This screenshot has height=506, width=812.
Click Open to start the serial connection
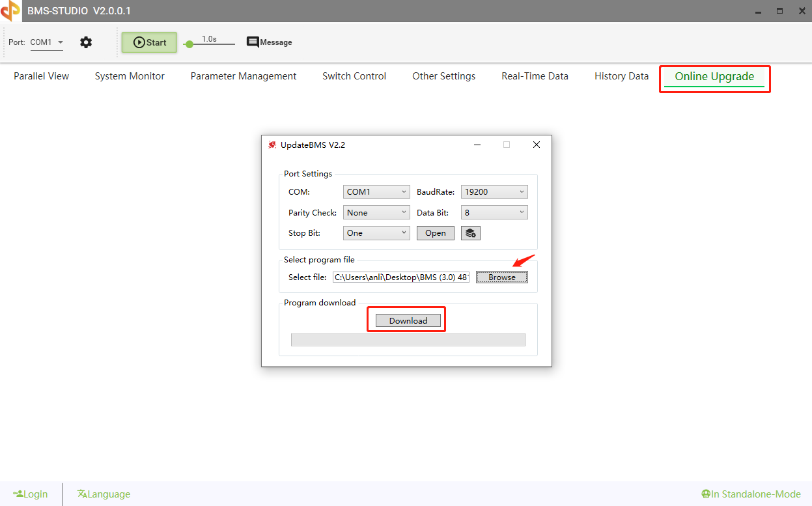point(434,232)
